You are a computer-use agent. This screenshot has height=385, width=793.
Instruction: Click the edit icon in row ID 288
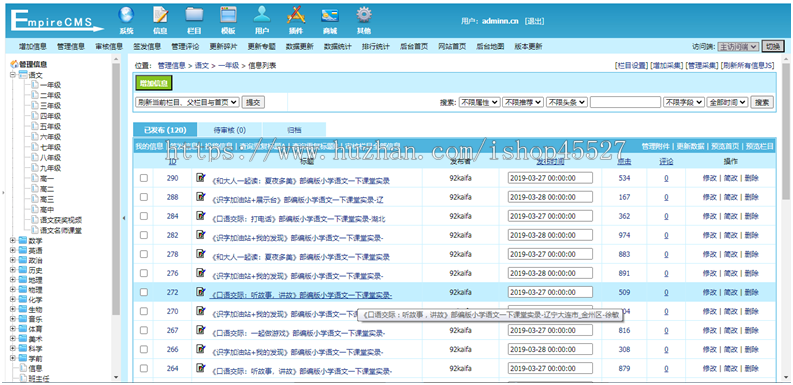(x=201, y=197)
